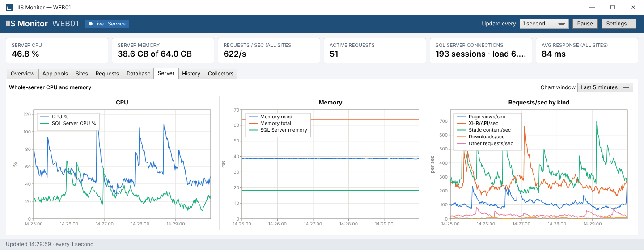Click the Active Requests 51 card

click(x=375, y=50)
